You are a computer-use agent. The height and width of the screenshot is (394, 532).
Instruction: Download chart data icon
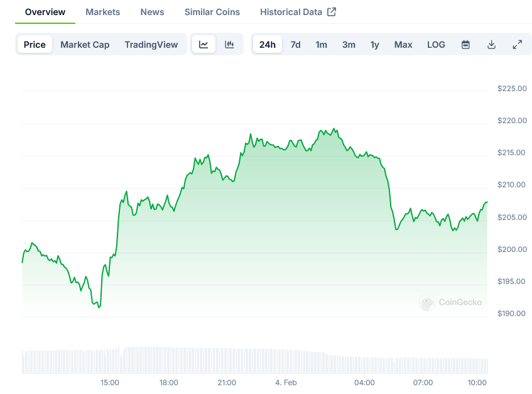click(492, 45)
